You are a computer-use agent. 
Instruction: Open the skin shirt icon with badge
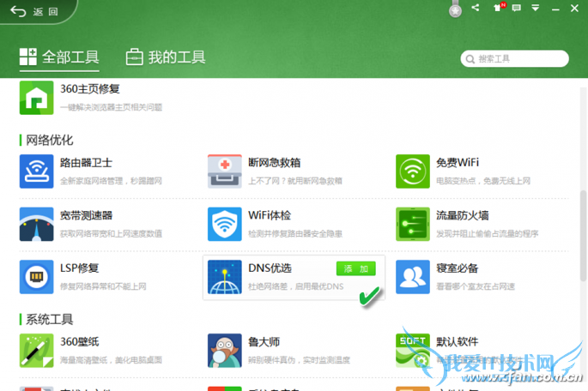tap(499, 7)
